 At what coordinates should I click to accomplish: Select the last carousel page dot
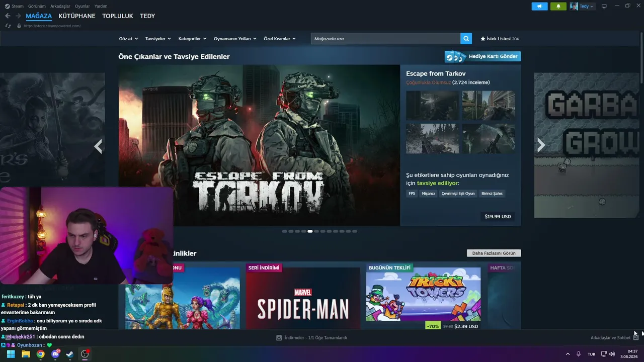[x=355, y=231]
